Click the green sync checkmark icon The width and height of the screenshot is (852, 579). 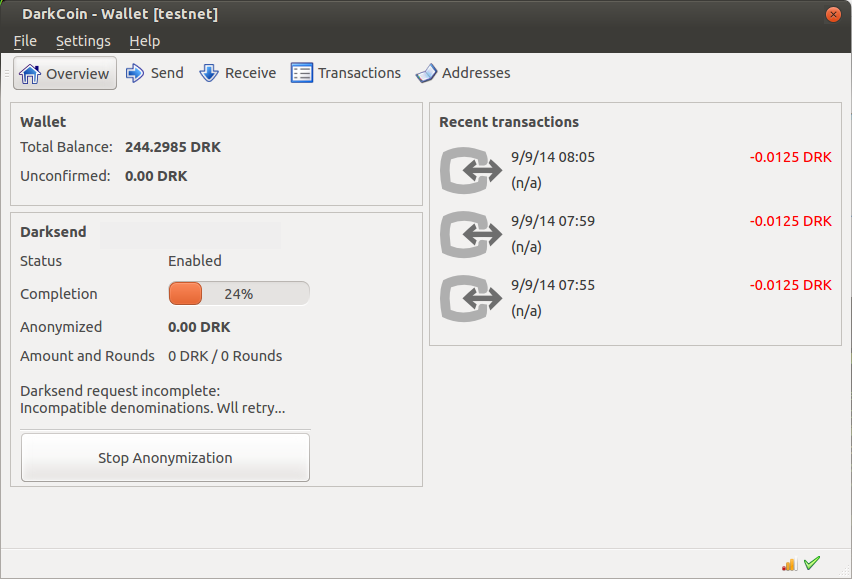812,563
